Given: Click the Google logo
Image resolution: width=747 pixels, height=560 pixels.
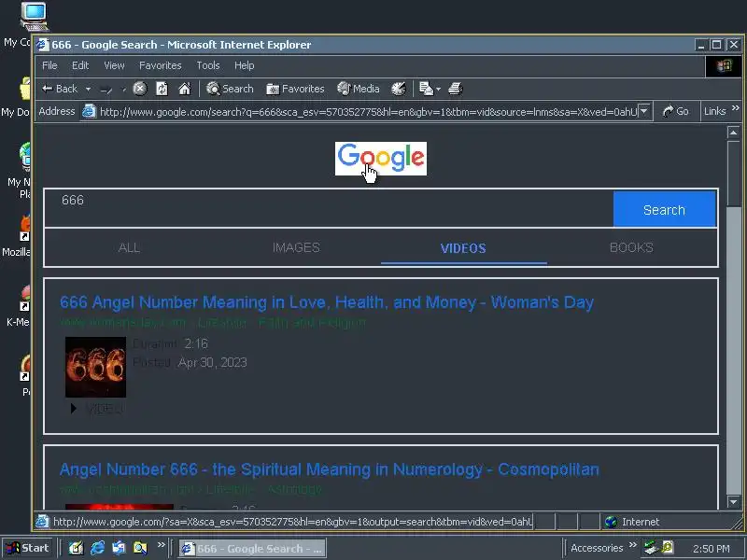Looking at the screenshot, I should (381, 158).
